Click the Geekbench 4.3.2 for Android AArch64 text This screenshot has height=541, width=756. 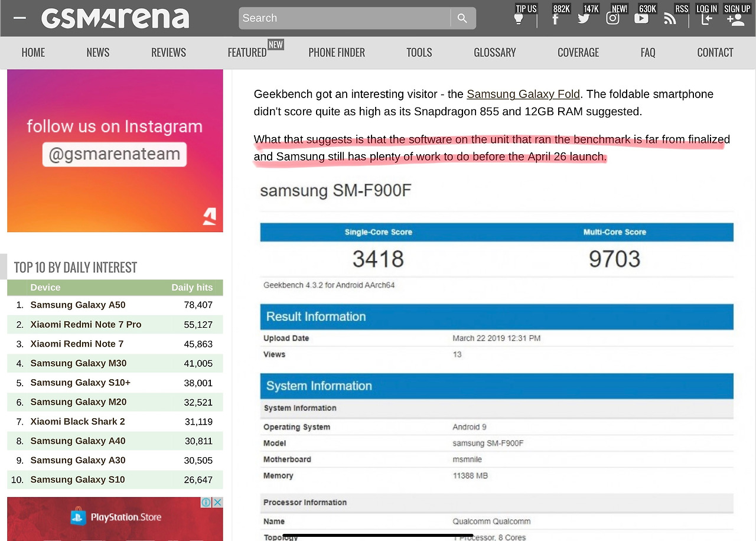[x=329, y=285]
